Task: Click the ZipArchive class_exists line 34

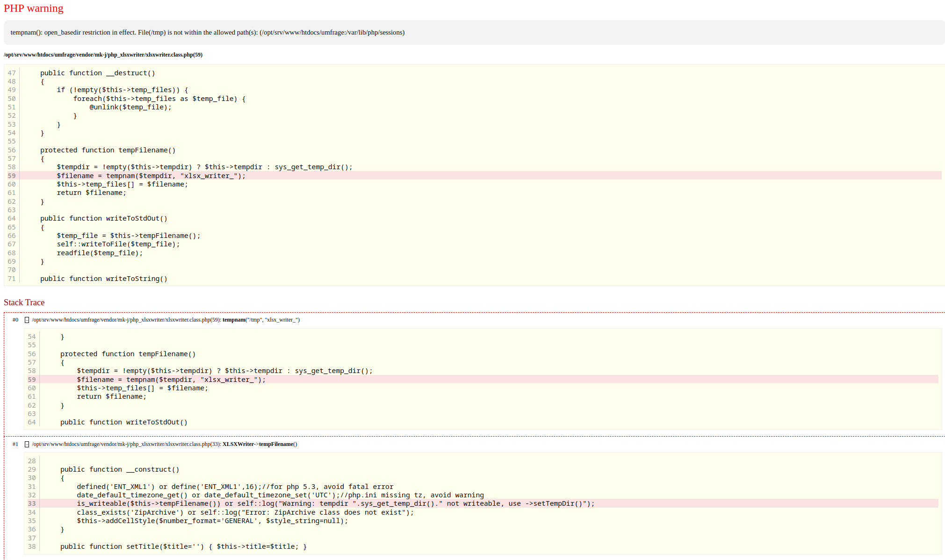Action: coord(245,512)
